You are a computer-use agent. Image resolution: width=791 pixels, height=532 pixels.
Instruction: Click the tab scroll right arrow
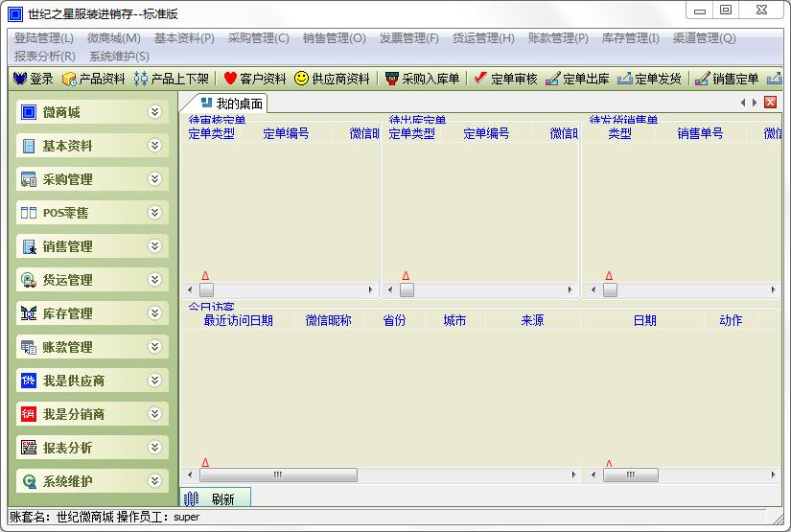click(x=755, y=103)
